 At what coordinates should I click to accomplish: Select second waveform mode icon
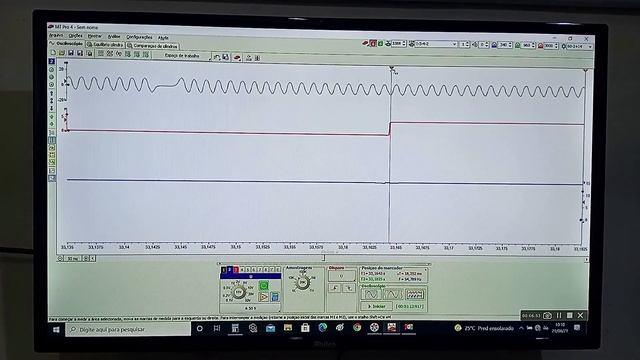click(393, 294)
